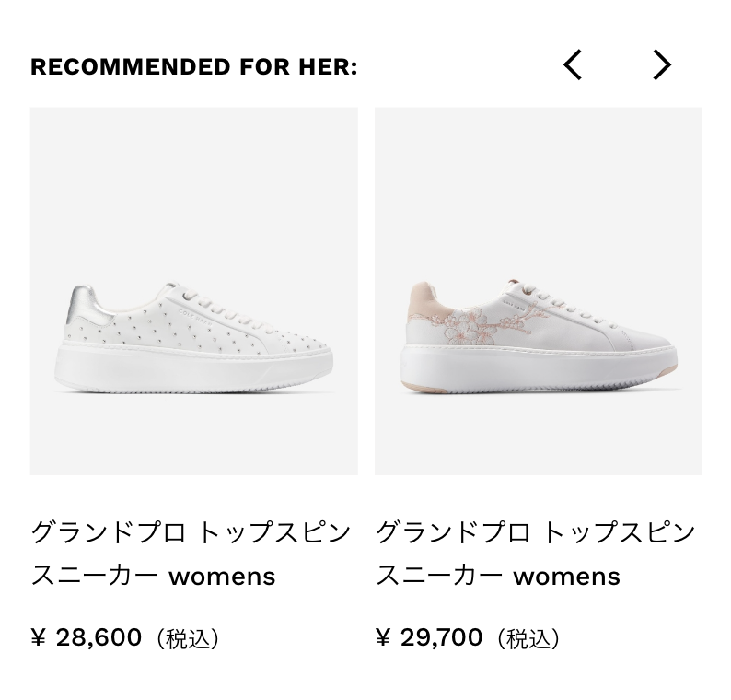This screenshot has height=700, width=731.
Task: Click the pink blossom embroidery on sneaker
Action: pyautogui.click(x=485, y=323)
